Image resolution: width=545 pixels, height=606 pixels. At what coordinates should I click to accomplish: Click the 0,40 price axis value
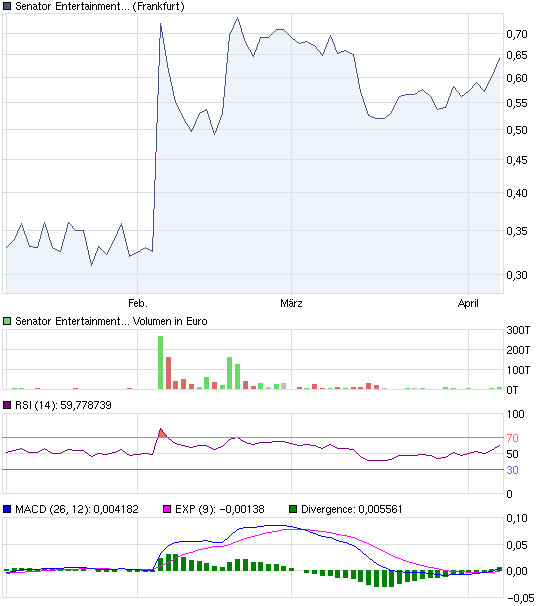click(517, 193)
